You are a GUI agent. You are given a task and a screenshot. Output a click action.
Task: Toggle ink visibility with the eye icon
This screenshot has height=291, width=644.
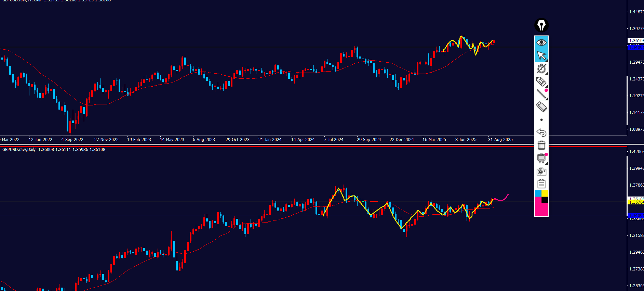pyautogui.click(x=541, y=42)
